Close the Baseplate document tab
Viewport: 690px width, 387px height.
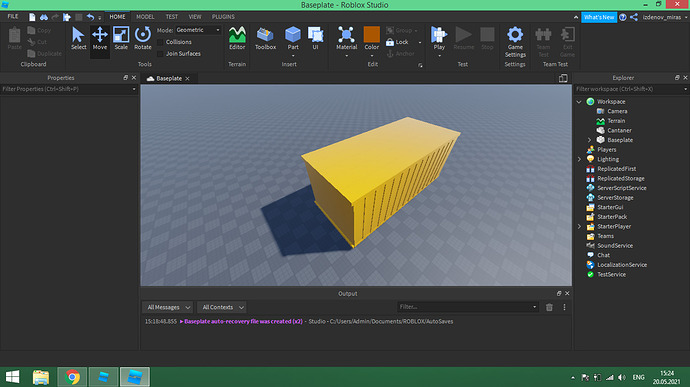(x=187, y=78)
